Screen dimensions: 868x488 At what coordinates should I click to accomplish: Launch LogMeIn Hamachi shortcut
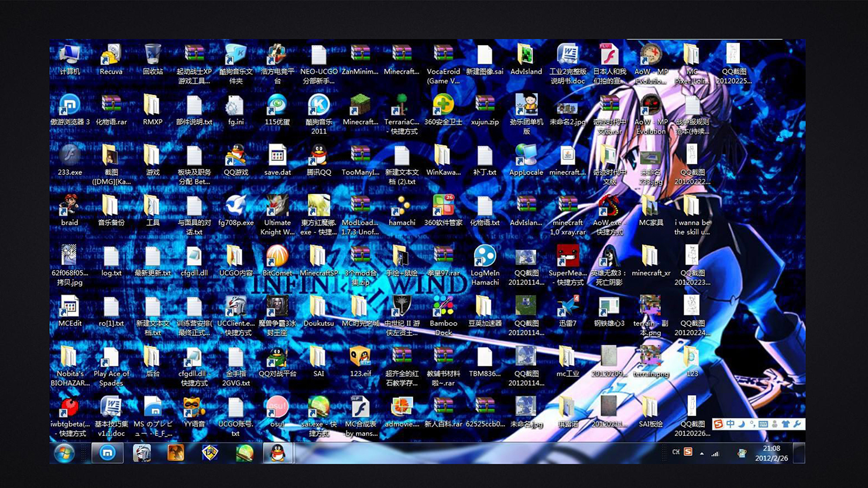point(485,265)
